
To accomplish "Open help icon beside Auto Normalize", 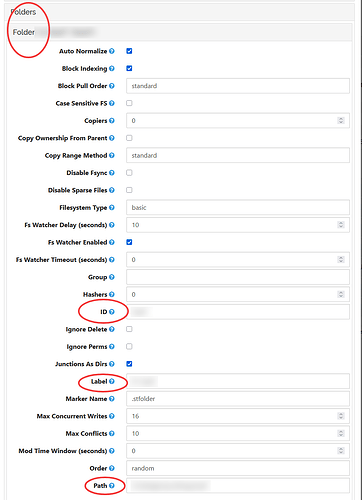I will [x=112, y=51].
